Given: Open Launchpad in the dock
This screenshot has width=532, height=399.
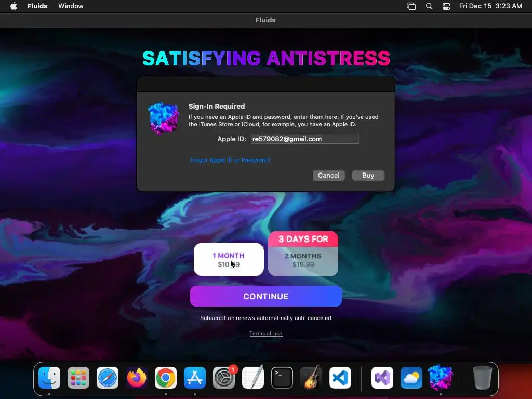Looking at the screenshot, I should [x=78, y=378].
